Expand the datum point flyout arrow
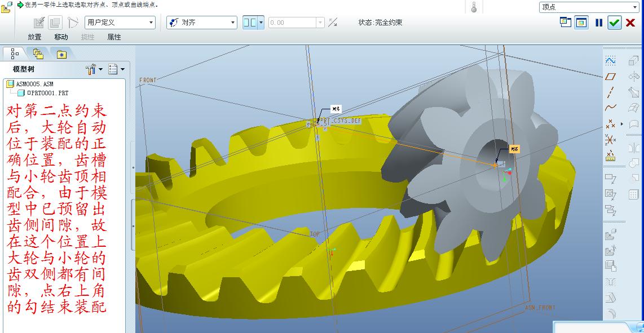 pyautogui.click(x=622, y=123)
